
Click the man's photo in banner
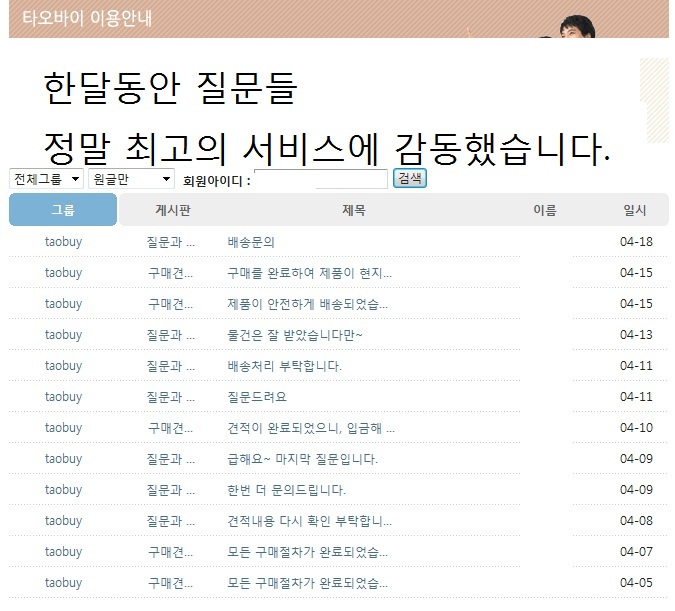point(577,27)
